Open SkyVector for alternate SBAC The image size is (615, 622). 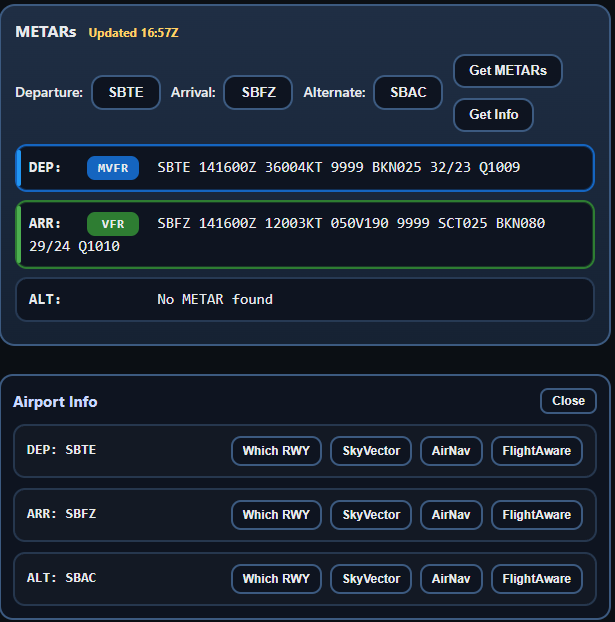click(371, 579)
